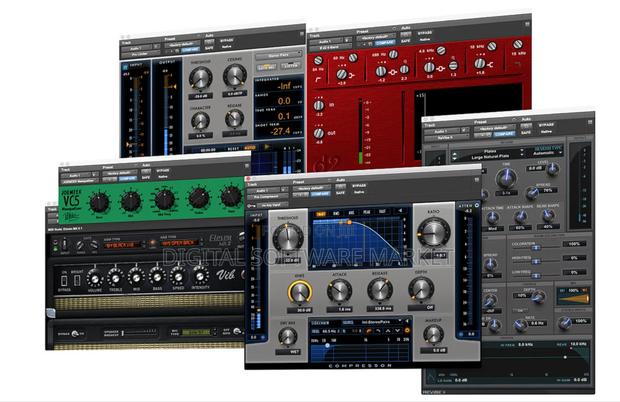Select the SOURCE tab in compressor sidechain section
This screenshot has width=620, height=402.
(x=348, y=322)
